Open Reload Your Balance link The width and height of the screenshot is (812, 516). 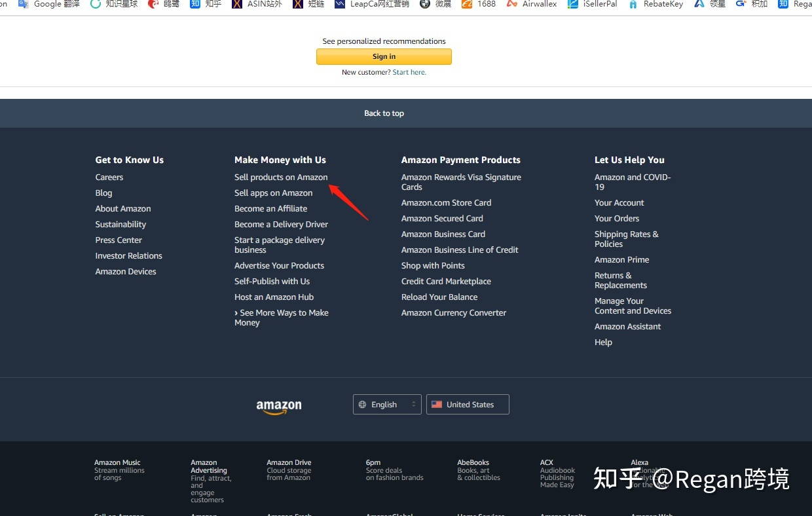(439, 297)
